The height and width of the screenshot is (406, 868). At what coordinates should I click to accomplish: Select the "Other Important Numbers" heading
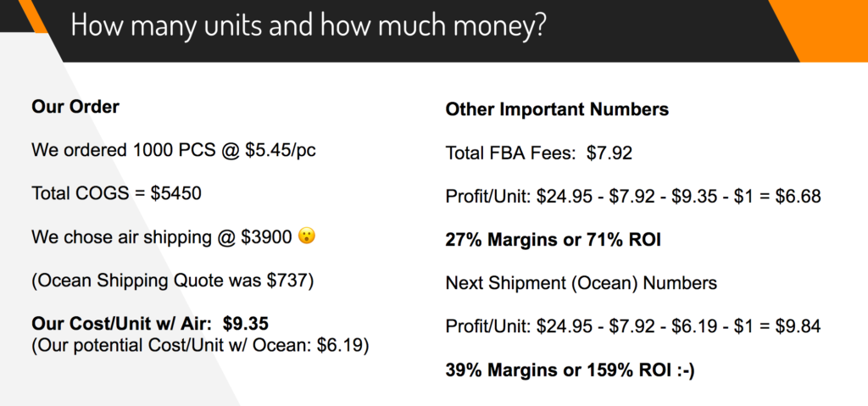pos(557,110)
